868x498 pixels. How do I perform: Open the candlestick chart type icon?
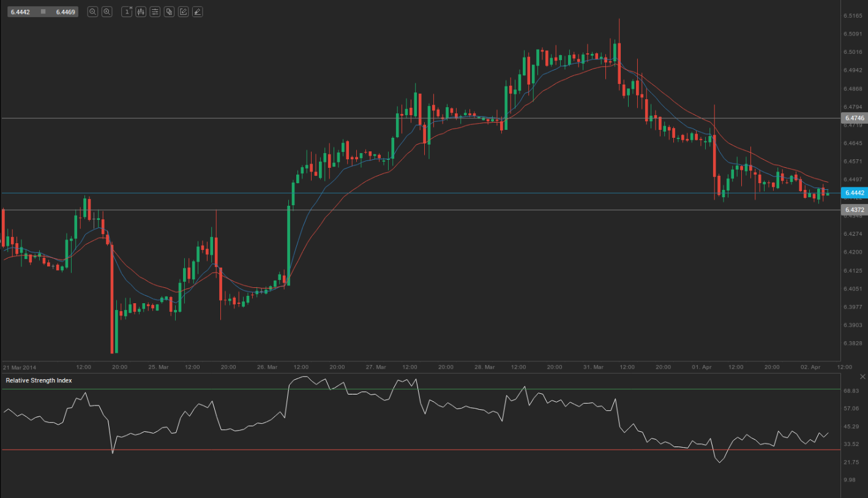(x=140, y=11)
